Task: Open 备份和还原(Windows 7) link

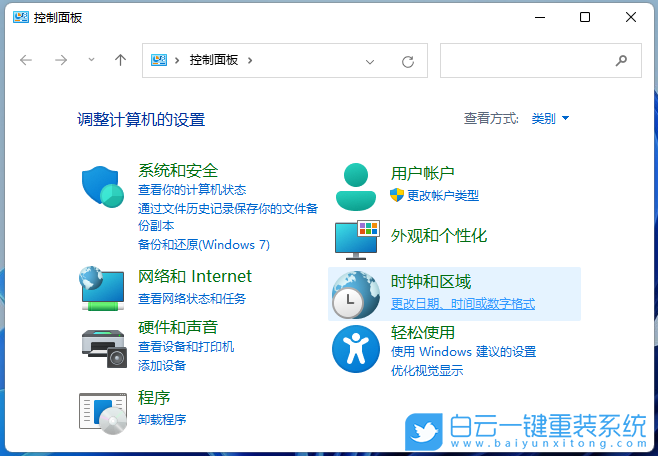Action: pos(204,245)
